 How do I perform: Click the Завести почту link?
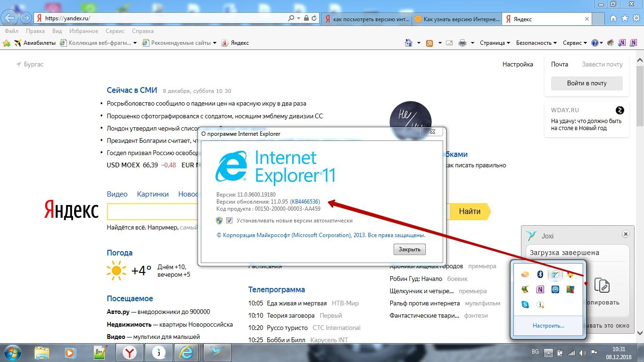click(x=602, y=64)
